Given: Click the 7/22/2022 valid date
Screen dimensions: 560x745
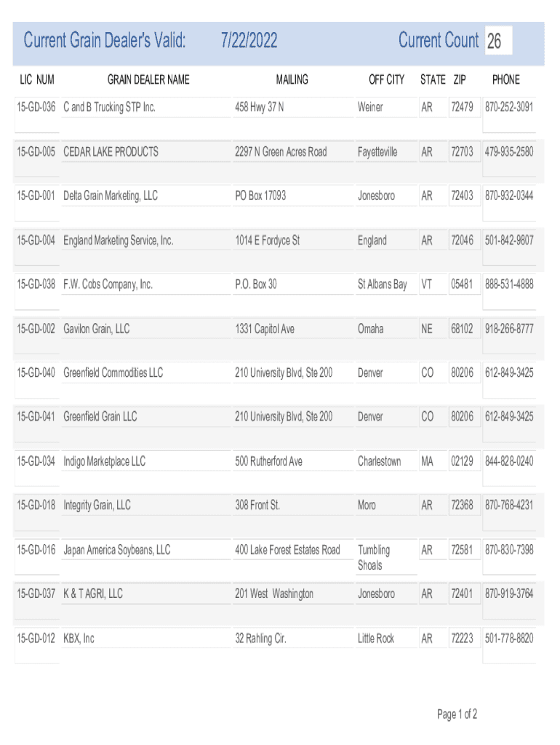Looking at the screenshot, I should 249,41.
